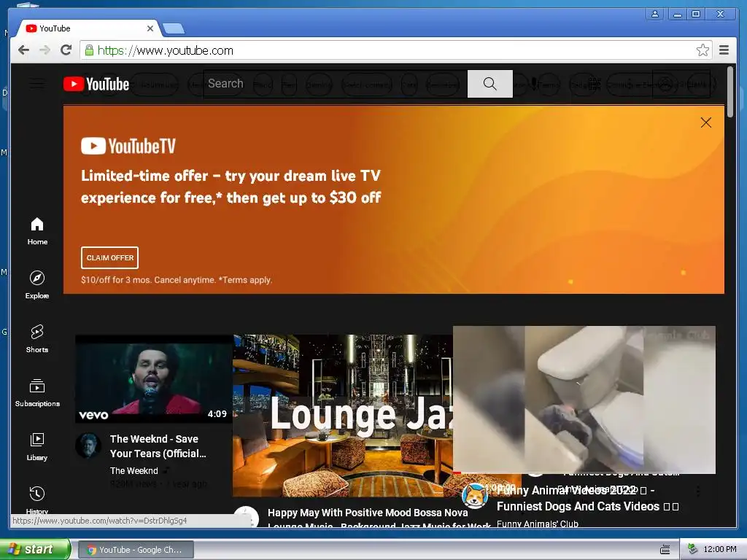This screenshot has height=560, width=747.
Task: Open the Lounge Jazz video thumbnail
Action: click(x=342, y=416)
